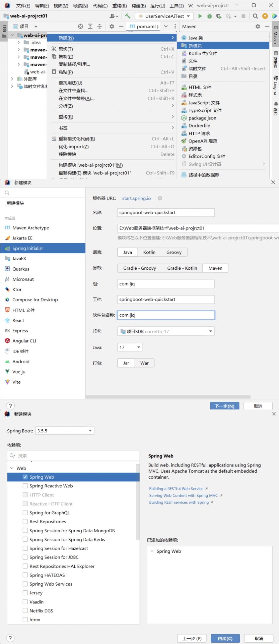The width and height of the screenshot is (279, 644).
Task: Open the Spring Boot 3.5.5 version dropdown
Action: tap(65, 431)
